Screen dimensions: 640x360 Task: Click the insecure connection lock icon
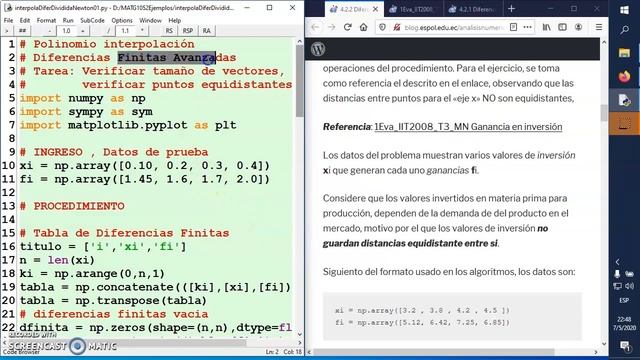point(396,27)
